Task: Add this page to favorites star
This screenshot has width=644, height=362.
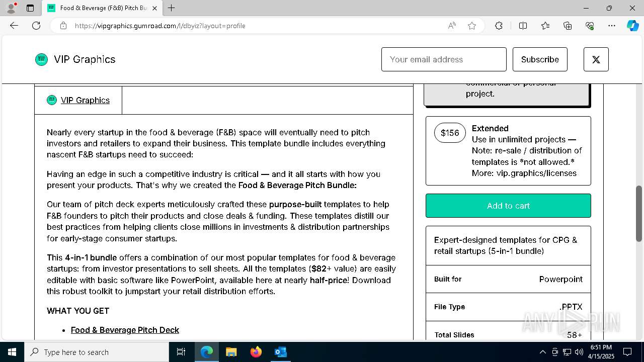Action: (472, 26)
